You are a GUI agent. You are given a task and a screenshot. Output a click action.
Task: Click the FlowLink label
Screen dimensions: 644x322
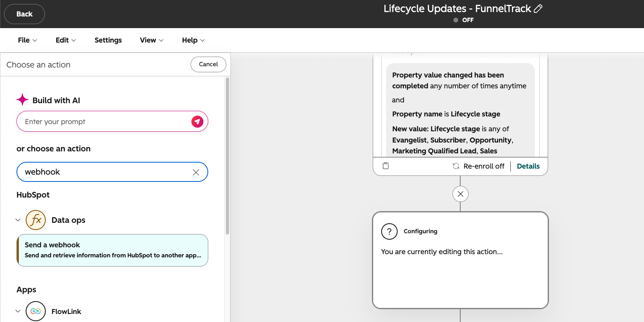coord(66,312)
